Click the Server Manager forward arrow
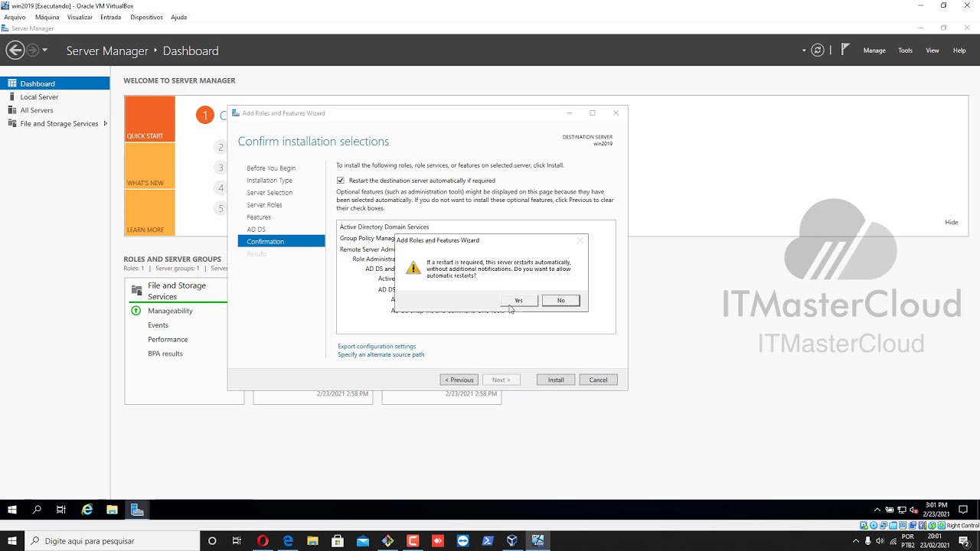Screen dimensions: 980x551 click(x=32, y=51)
